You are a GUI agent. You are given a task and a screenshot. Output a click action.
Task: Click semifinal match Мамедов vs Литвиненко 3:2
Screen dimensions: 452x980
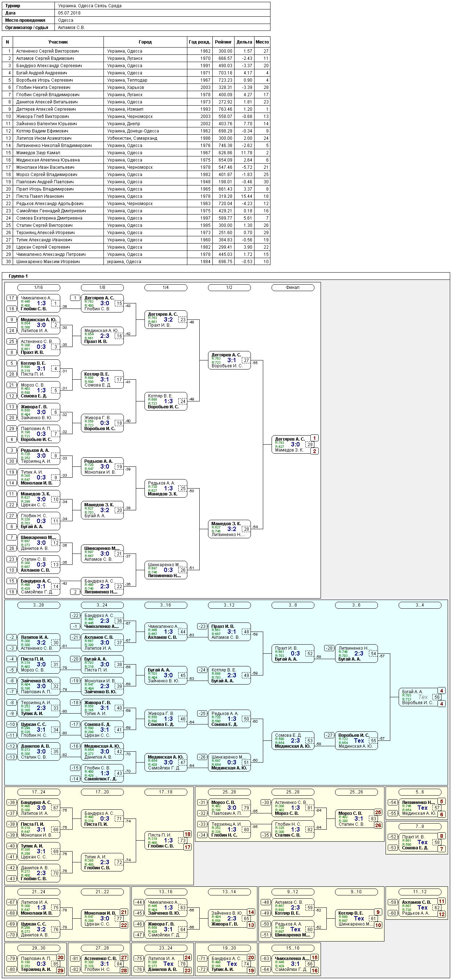[229, 529]
